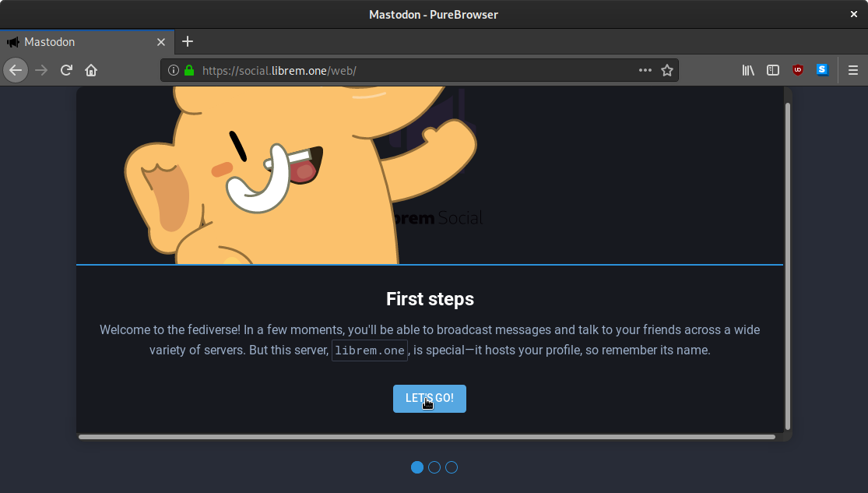Click the horizontal scrollbar under the modal

[427, 437]
